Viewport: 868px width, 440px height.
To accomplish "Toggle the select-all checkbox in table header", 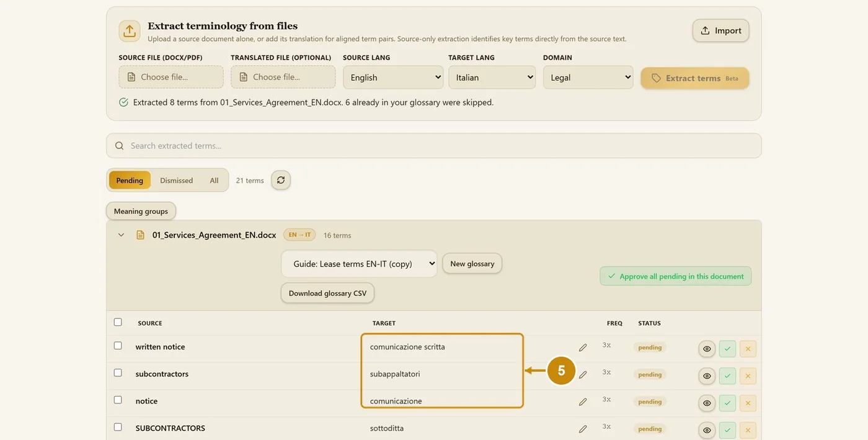I will tap(118, 322).
